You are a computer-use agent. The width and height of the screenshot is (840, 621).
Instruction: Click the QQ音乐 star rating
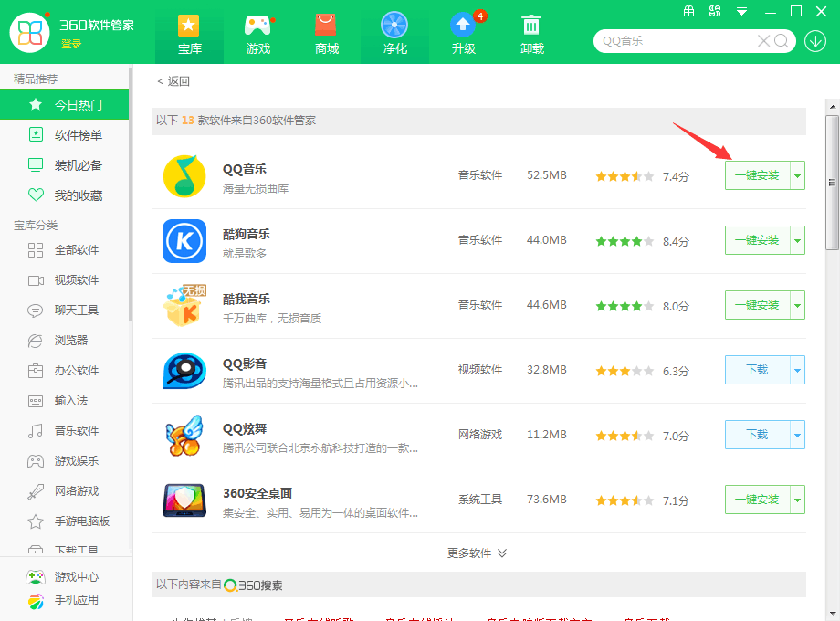(x=625, y=176)
